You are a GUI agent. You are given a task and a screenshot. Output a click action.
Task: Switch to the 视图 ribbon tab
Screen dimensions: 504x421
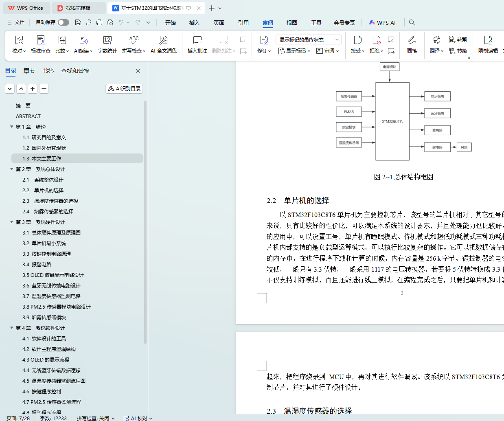[x=292, y=23]
